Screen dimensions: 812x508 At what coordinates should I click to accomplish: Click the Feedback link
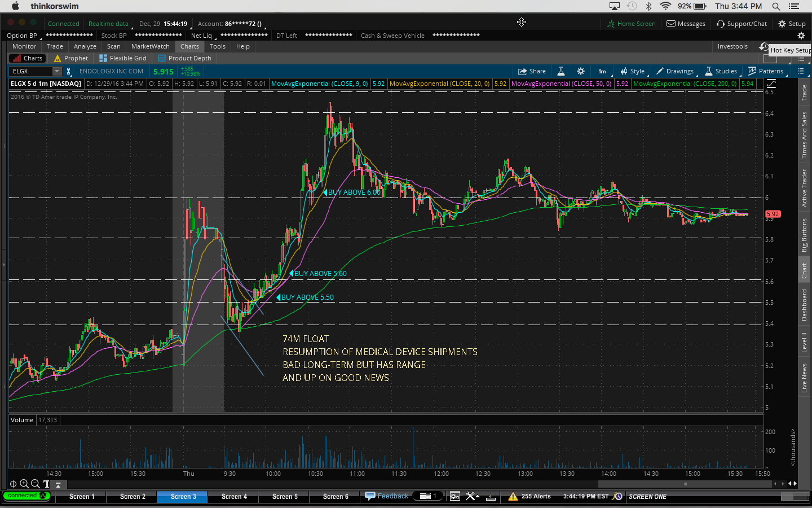pyautogui.click(x=387, y=496)
